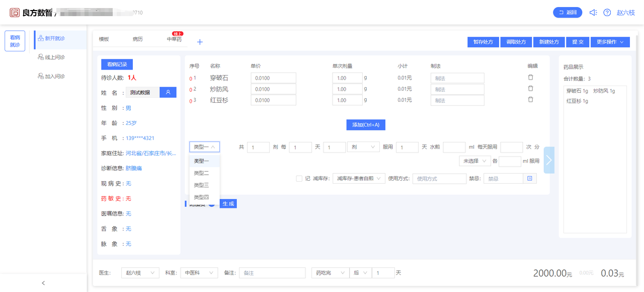Screen dimensions: 644x292
Task: Choose 类型四 from the dropdown list
Action: (204, 197)
